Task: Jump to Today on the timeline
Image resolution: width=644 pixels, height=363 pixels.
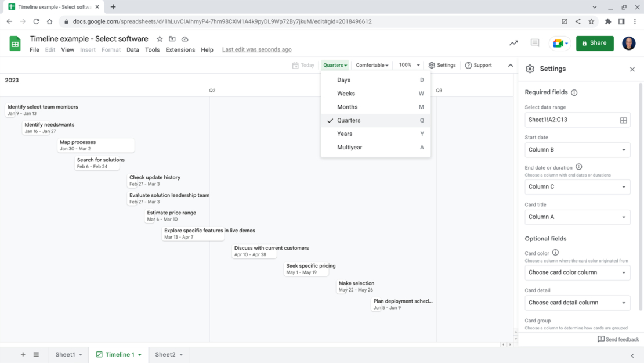Action: [x=304, y=65]
